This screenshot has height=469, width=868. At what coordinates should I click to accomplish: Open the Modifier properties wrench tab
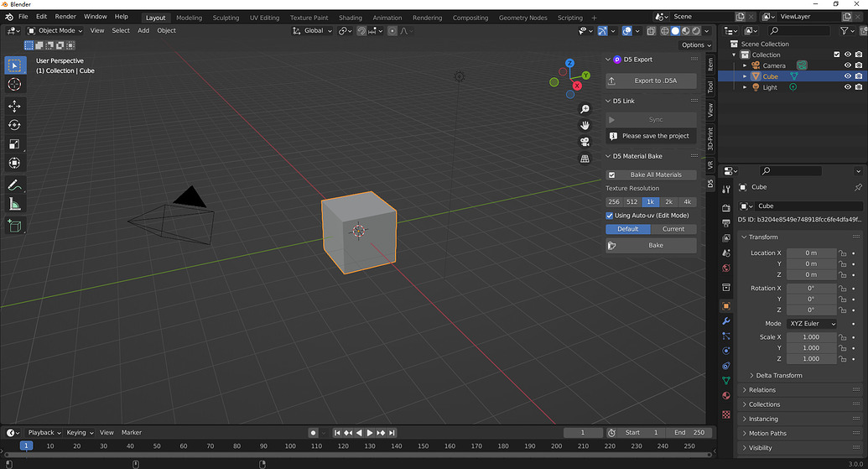[725, 321]
